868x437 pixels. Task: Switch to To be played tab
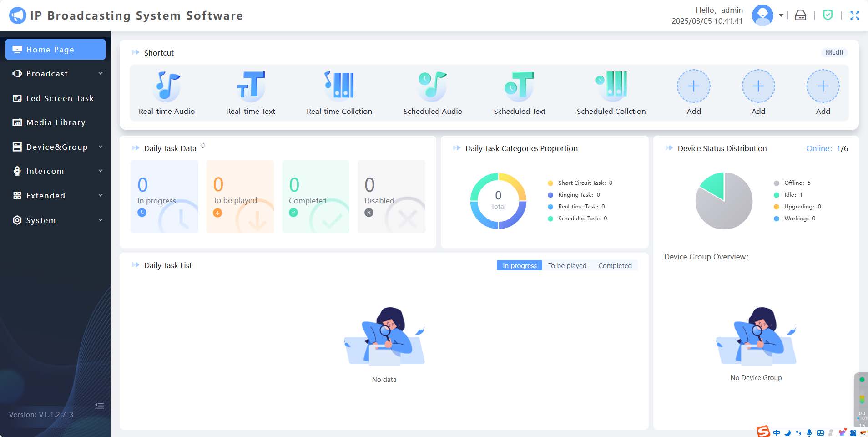pyautogui.click(x=567, y=265)
